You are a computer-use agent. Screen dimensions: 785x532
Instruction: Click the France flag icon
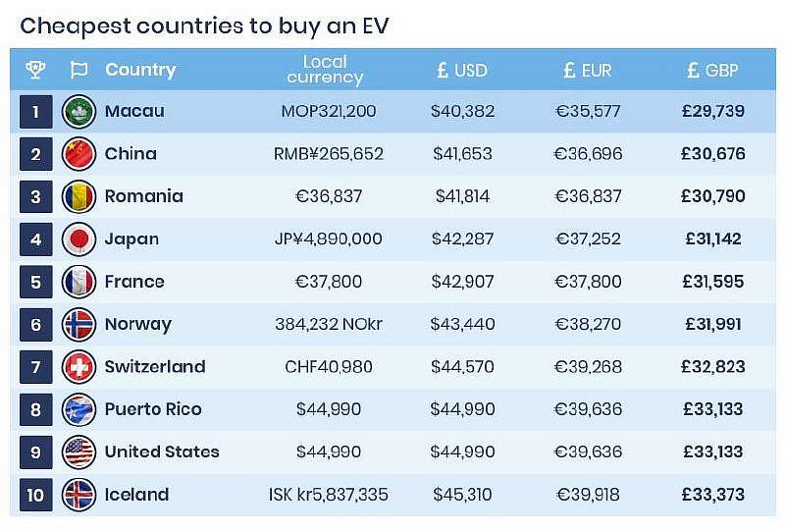(x=78, y=282)
